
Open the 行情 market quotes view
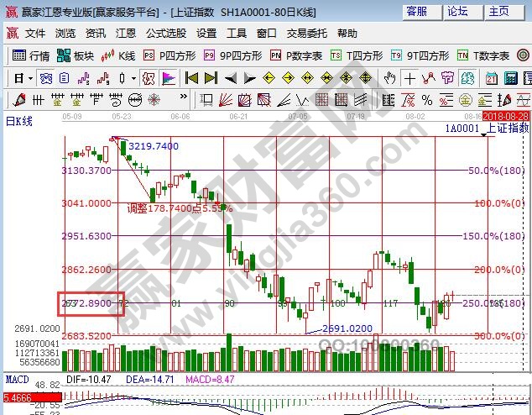32,55
